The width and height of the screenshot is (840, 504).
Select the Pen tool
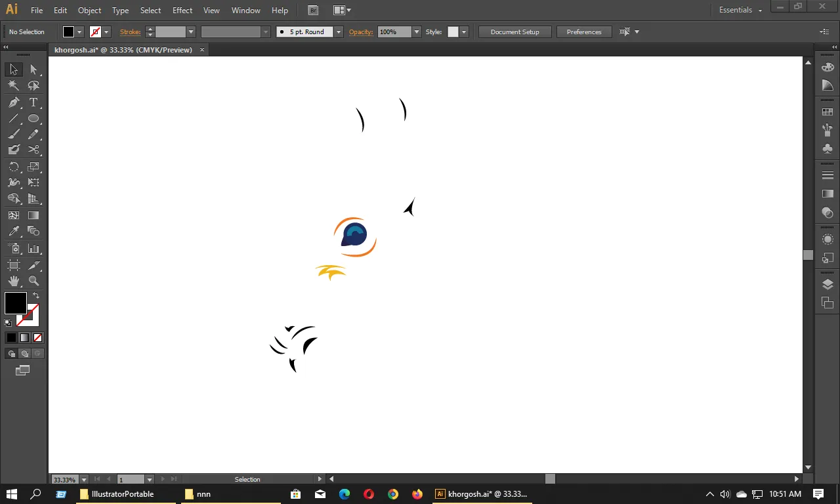click(x=14, y=102)
